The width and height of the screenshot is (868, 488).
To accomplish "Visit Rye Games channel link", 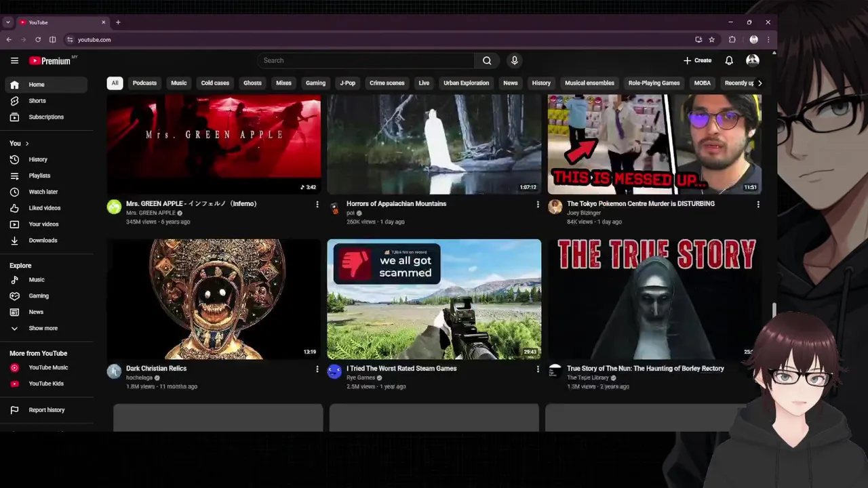I will [x=361, y=378].
